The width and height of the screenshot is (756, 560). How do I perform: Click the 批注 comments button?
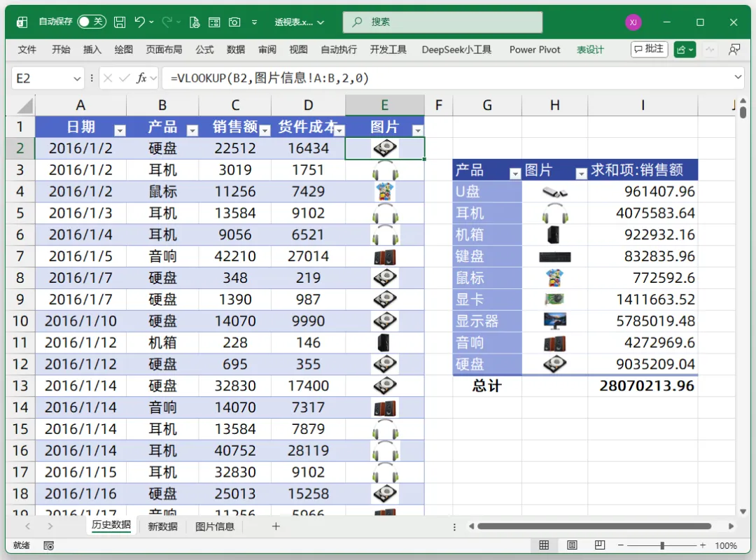click(649, 49)
